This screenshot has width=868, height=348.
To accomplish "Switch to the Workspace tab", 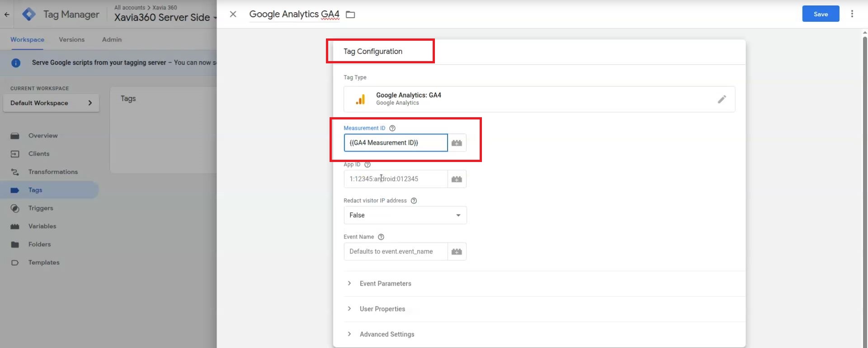I will 27,39.
